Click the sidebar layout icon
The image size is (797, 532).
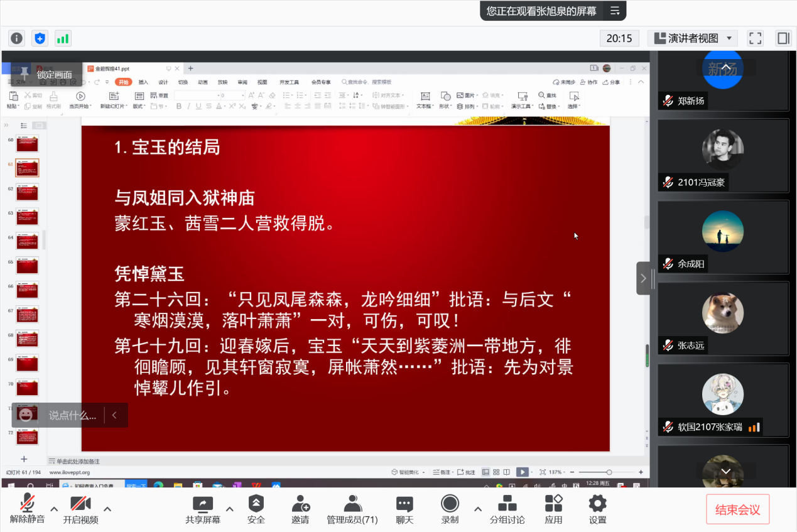(x=783, y=38)
